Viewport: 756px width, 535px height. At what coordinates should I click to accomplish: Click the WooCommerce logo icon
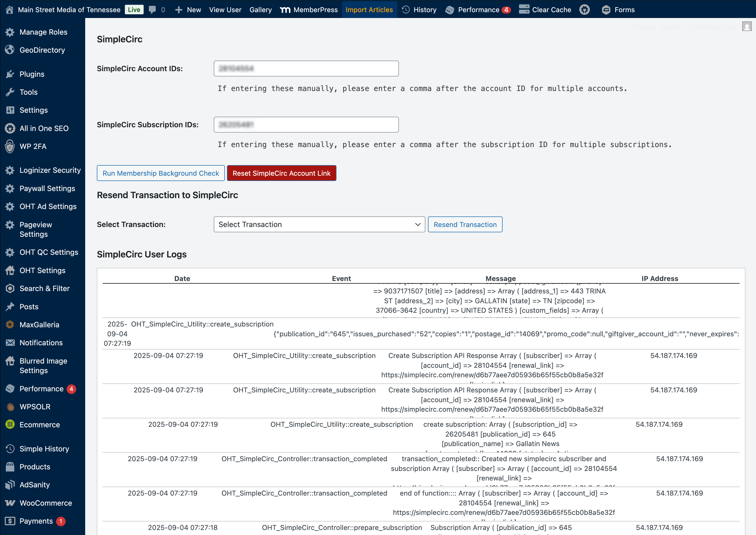10,503
